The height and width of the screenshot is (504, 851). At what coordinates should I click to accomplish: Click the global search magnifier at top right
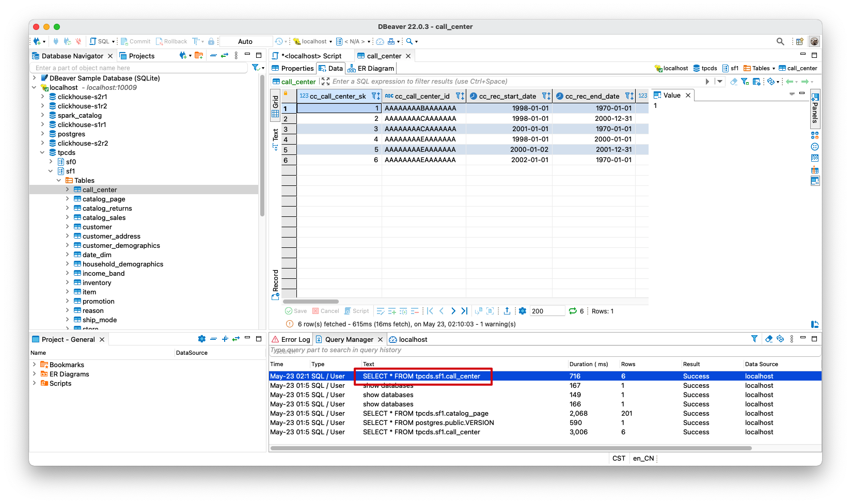pos(780,41)
